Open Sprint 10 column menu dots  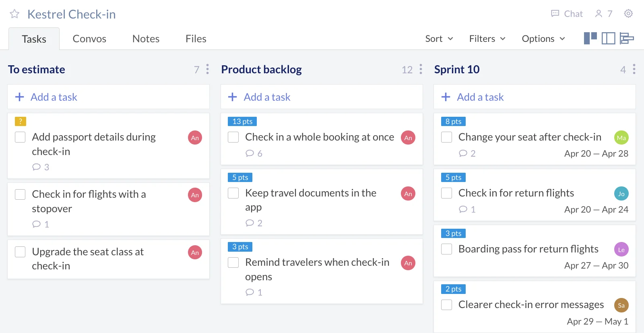click(634, 69)
